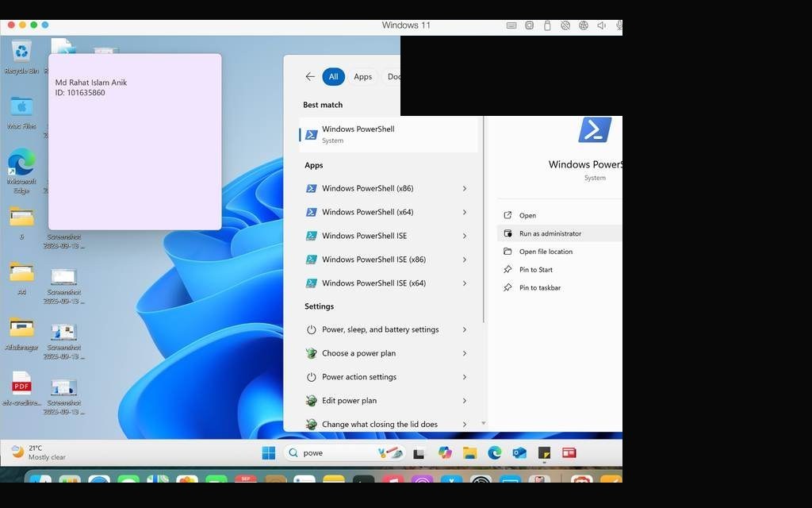Click the USB device icon in Parallels title bar
This screenshot has height=508, width=812.
(547, 25)
